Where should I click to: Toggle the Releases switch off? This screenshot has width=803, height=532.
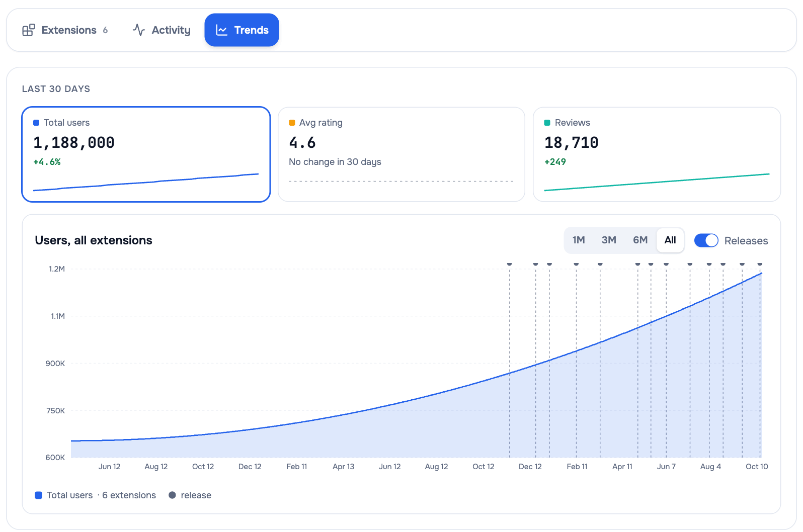[x=706, y=240]
